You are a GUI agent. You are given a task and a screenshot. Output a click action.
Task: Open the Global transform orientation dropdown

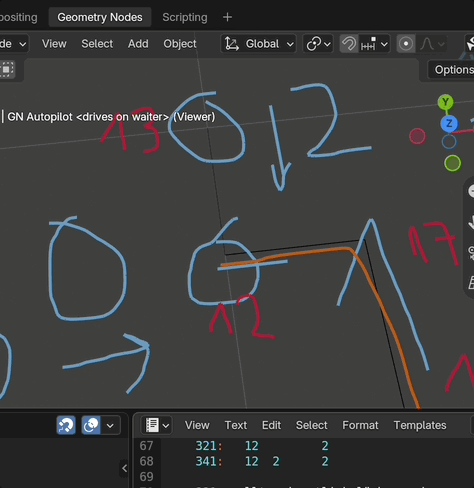point(258,44)
